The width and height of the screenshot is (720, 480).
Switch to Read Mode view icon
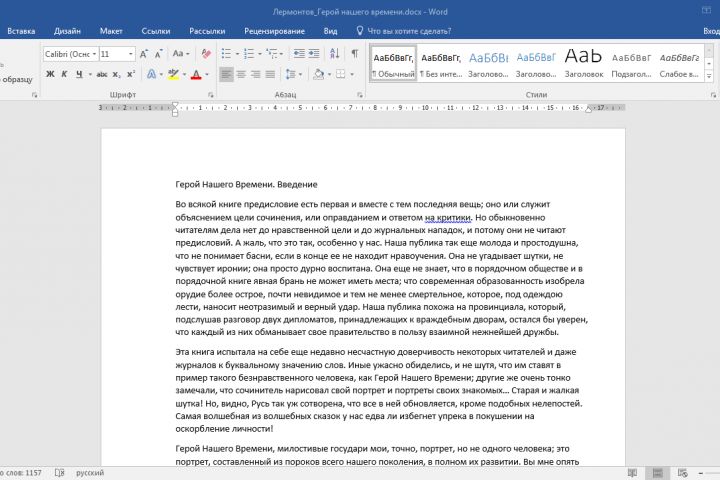coord(632,473)
